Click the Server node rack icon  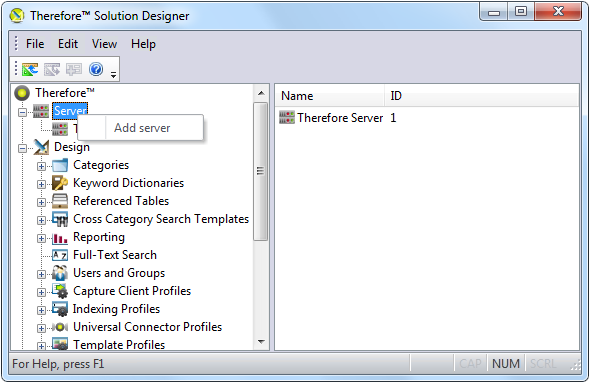[41, 111]
